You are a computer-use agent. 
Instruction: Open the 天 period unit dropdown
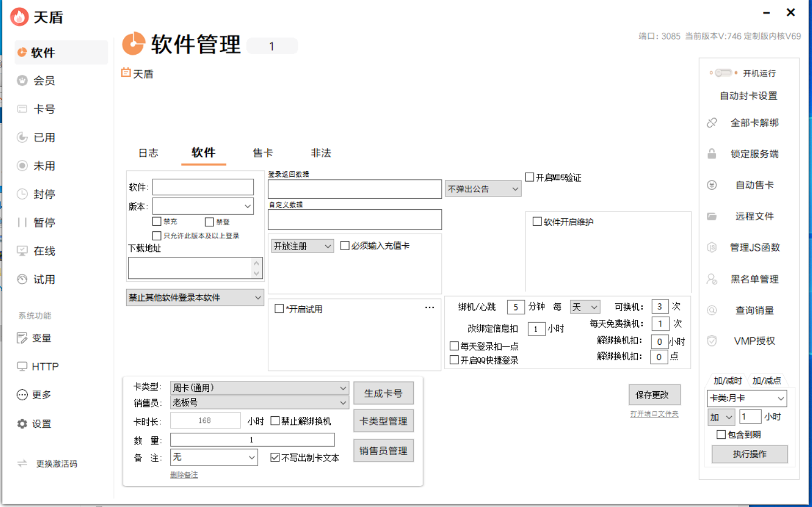click(x=585, y=307)
